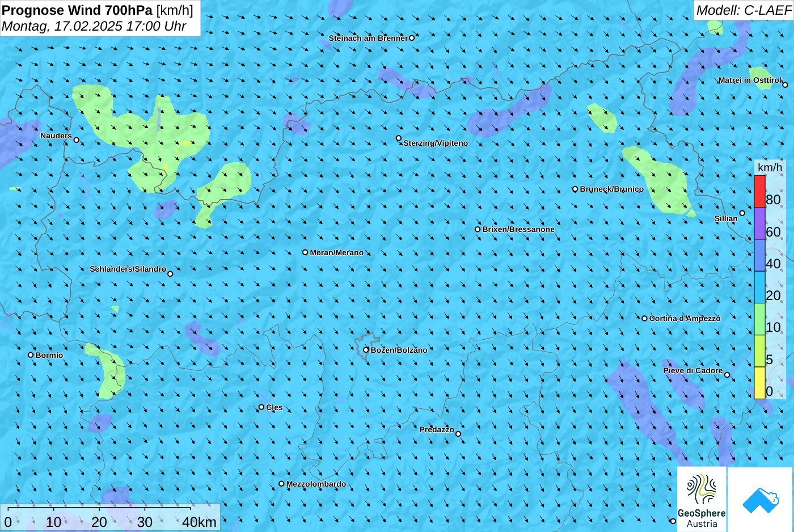Click the scale bar '10' tick label
Screen dimensions: 794x532
[x=54, y=522]
